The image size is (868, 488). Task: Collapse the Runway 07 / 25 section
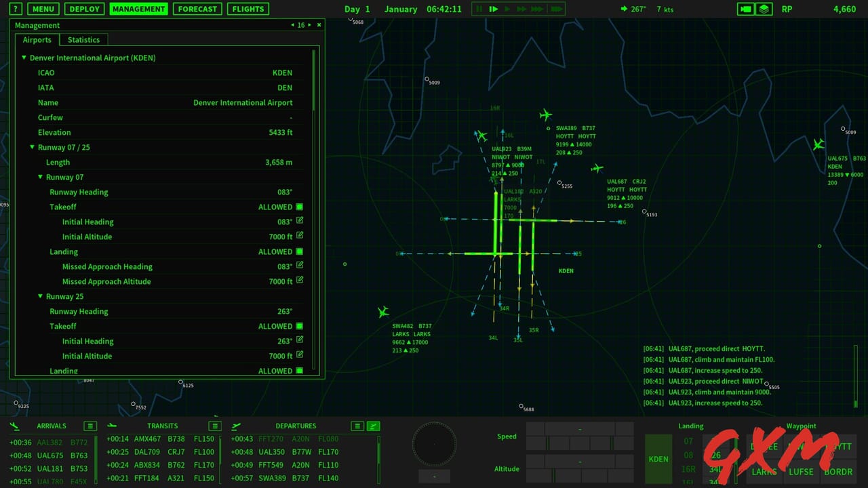coord(32,147)
